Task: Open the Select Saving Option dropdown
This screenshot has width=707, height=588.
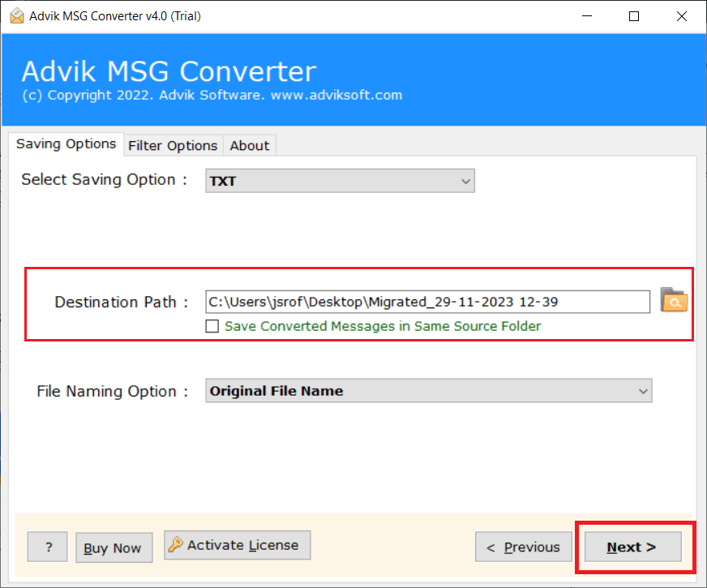Action: pyautogui.click(x=340, y=181)
